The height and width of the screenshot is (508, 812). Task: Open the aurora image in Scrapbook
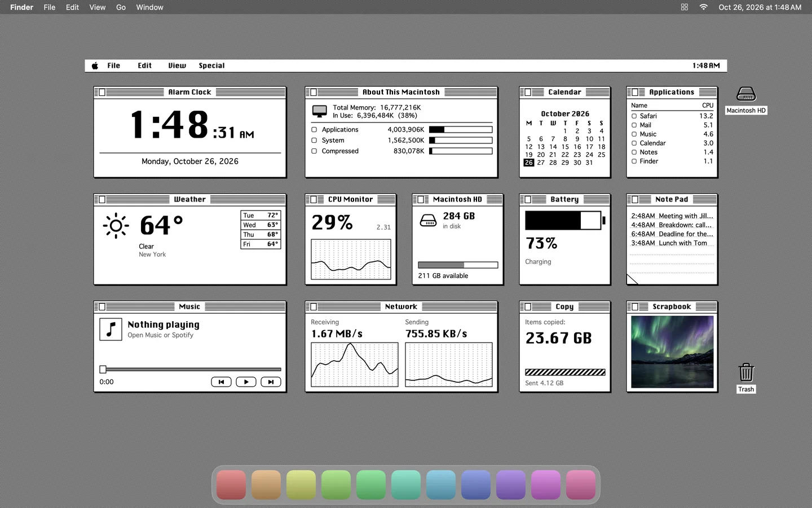pos(672,352)
